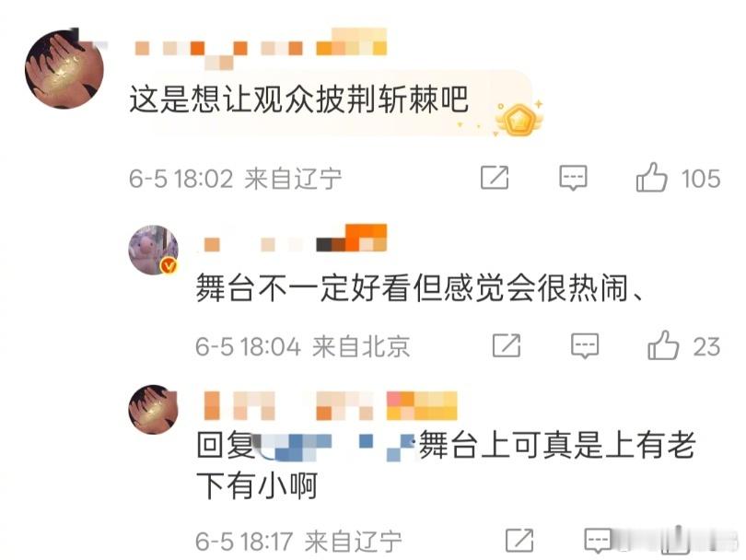Screen dimensions: 746x560
Task: Reply to the 18:17 Liaoning comment
Action: [598, 540]
